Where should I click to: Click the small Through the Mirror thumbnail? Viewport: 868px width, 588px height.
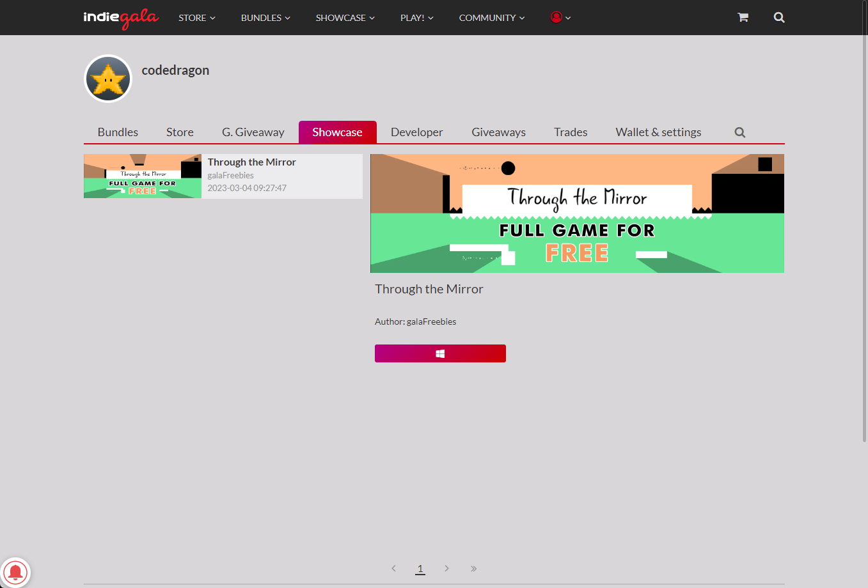pos(143,176)
